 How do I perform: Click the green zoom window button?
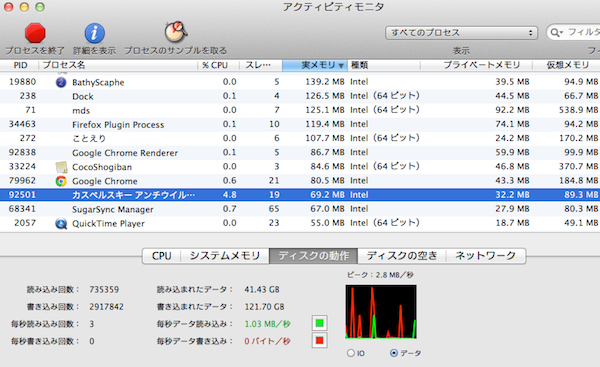coord(40,7)
